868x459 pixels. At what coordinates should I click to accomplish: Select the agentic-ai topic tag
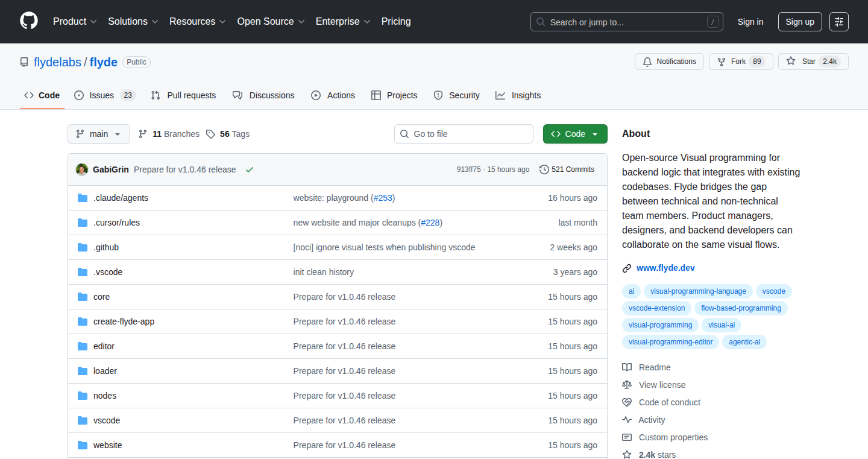tap(744, 342)
